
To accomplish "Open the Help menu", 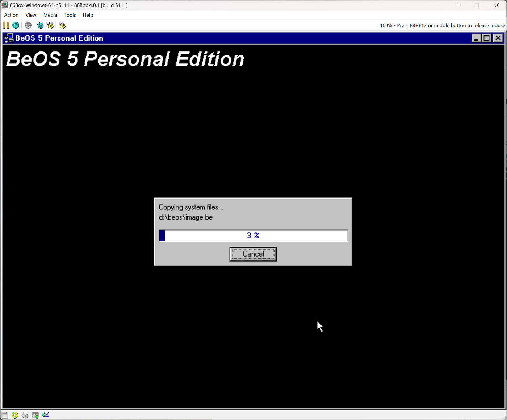I will point(88,15).
